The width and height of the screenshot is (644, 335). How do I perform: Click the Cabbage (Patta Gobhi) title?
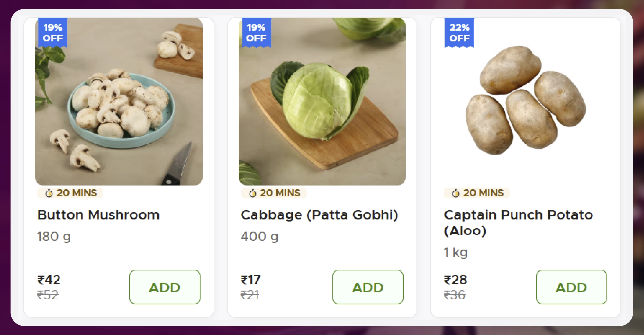point(319,215)
